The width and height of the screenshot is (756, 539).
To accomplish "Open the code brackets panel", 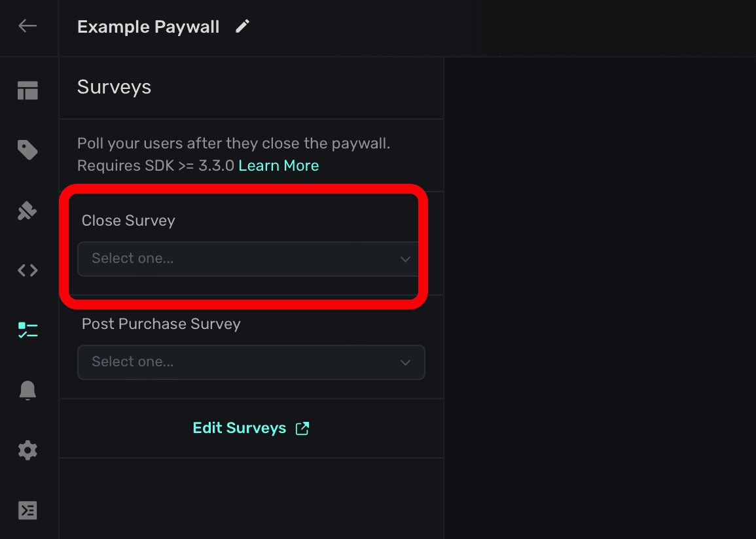I will (27, 270).
